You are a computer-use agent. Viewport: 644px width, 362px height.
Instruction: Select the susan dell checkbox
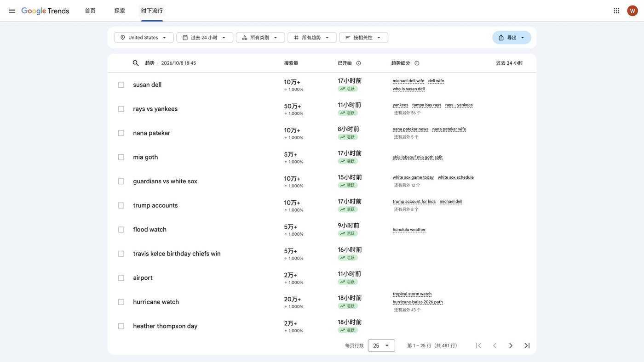[121, 85]
